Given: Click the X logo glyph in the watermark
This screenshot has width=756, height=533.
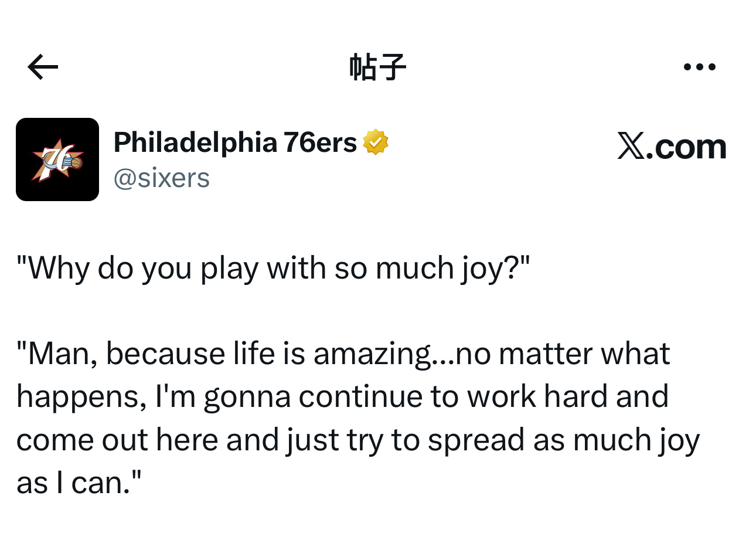Looking at the screenshot, I should [x=631, y=146].
